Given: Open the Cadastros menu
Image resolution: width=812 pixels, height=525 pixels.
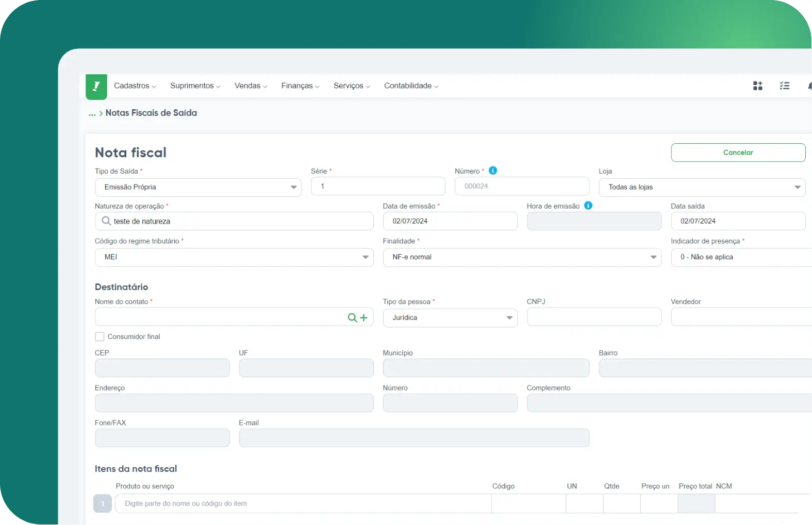Looking at the screenshot, I should (135, 86).
